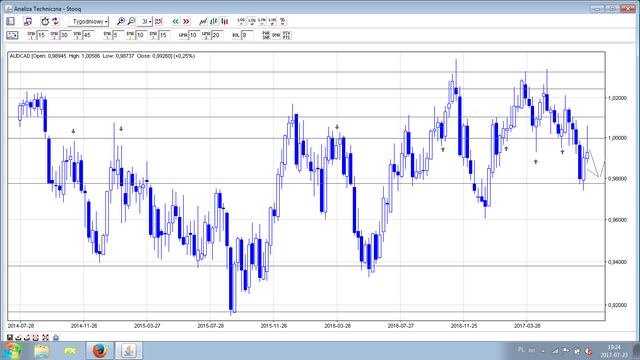Click the taskbar clock showing 19:24
The image size is (640, 360).
614,351
